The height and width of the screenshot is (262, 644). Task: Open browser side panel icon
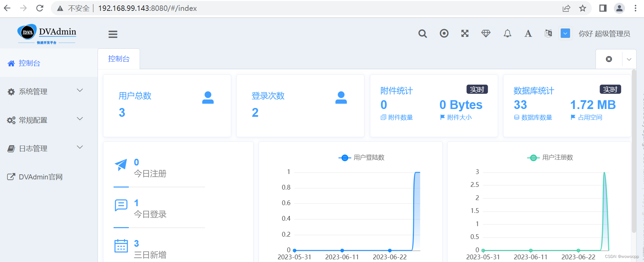603,8
